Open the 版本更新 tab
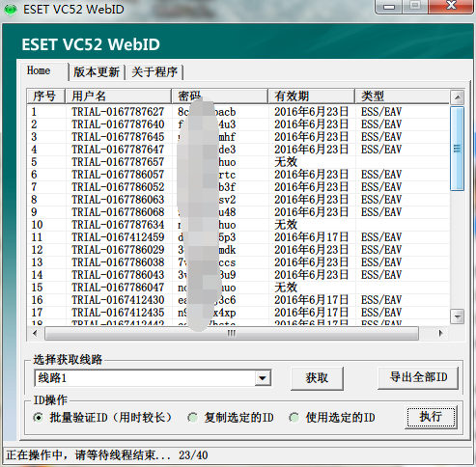 97,72
